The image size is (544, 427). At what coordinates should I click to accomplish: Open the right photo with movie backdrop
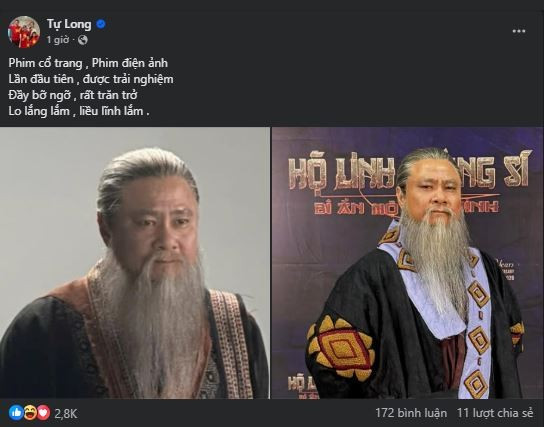point(407,263)
